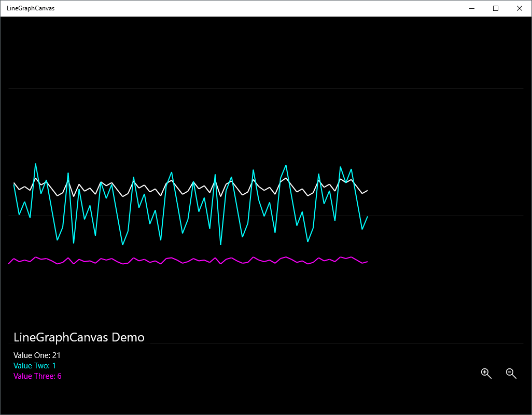
Task: Click the lowest cyan dip on the graph
Action: pos(220,244)
